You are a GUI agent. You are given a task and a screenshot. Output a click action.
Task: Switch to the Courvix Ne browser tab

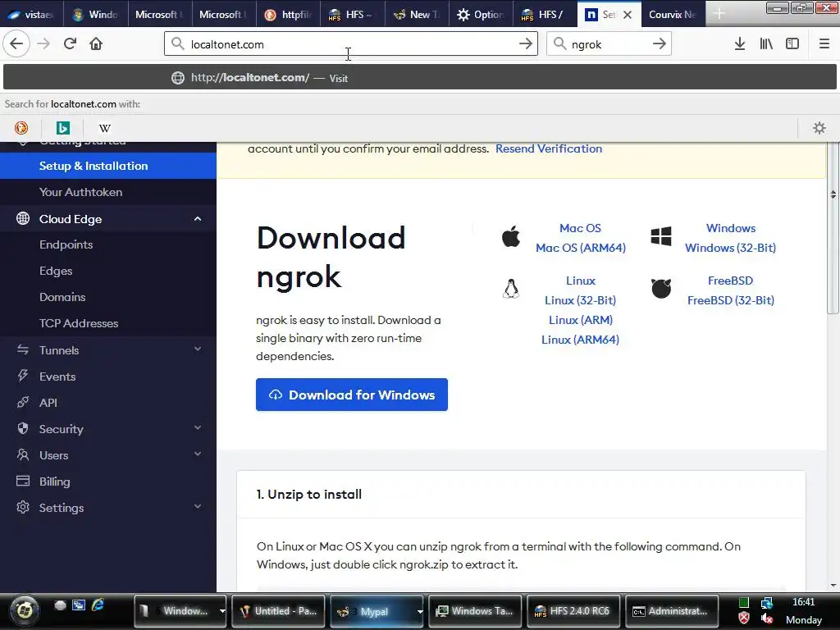point(673,14)
